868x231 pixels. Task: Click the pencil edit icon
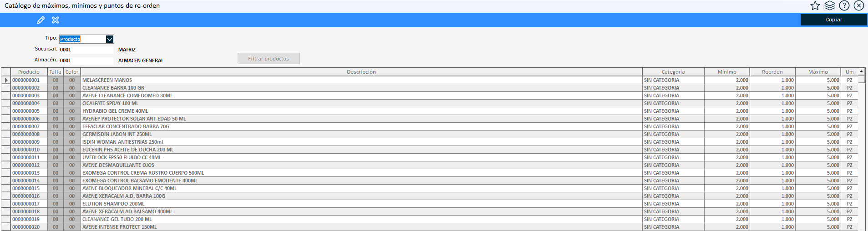41,20
